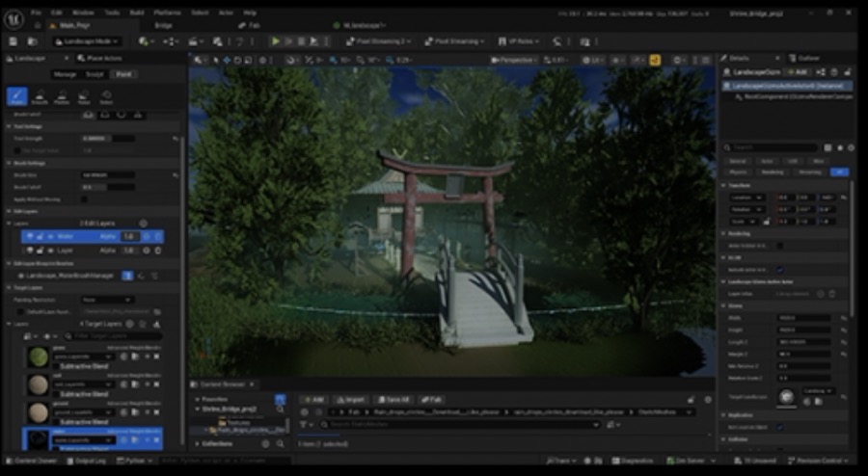Click the Details favorites star icon
Image resolution: width=868 pixels, height=476 pixels.
point(840,147)
